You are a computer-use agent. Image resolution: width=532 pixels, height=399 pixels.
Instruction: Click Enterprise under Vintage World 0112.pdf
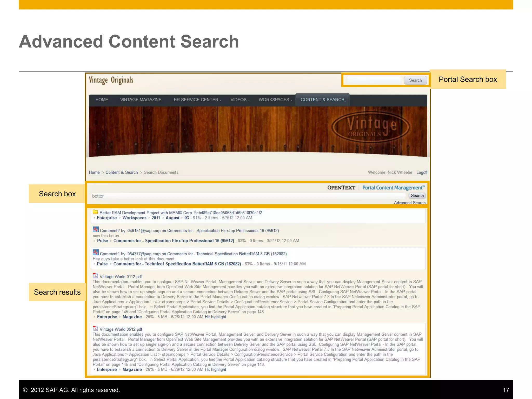tap(107, 317)
